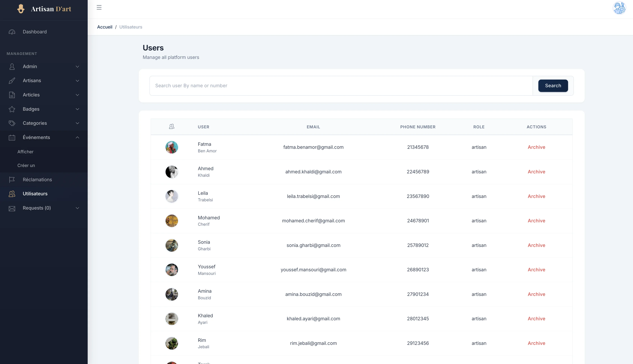Open the hamburger menu
This screenshot has height=364, width=633.
point(99,8)
